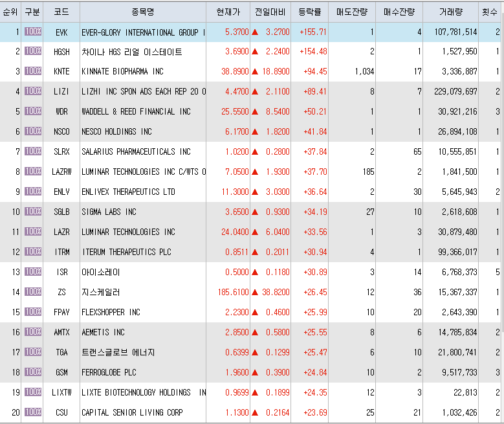Click the +24.35 change rate value
This screenshot has width=504, height=424.
coord(315,392)
